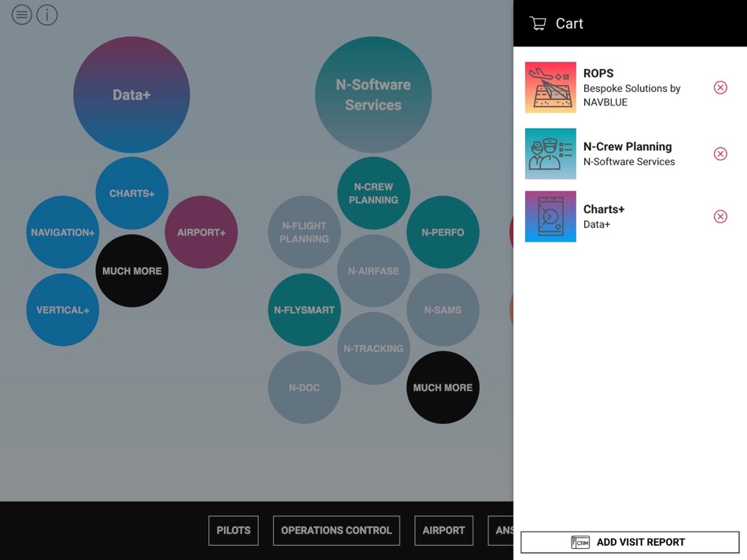Screen dimensions: 747x560
Task: Click the shopping cart icon
Action: [538, 24]
